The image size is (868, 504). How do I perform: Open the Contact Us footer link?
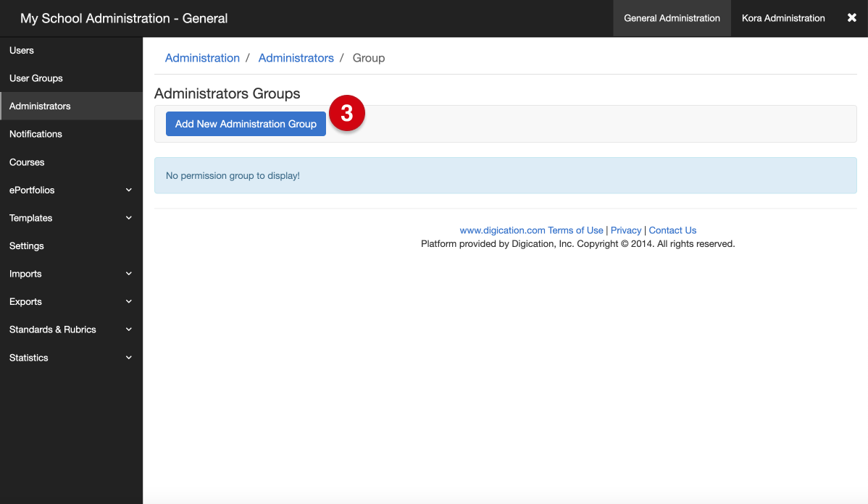point(672,230)
